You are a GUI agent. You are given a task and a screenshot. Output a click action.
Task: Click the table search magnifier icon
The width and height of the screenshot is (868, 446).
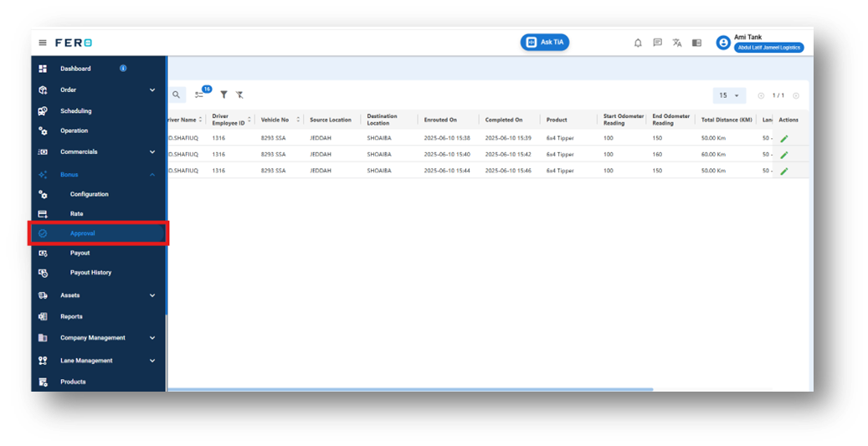point(176,95)
